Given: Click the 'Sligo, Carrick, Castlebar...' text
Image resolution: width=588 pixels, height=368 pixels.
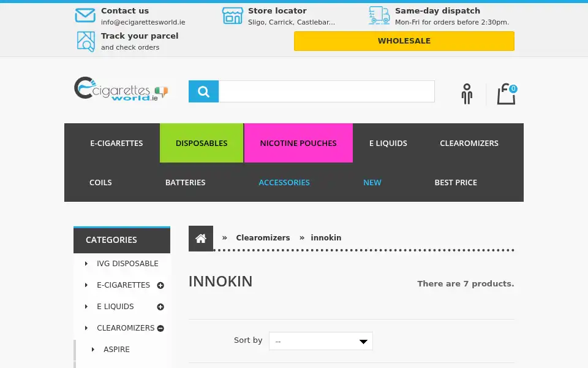Looking at the screenshot, I should [x=292, y=22].
